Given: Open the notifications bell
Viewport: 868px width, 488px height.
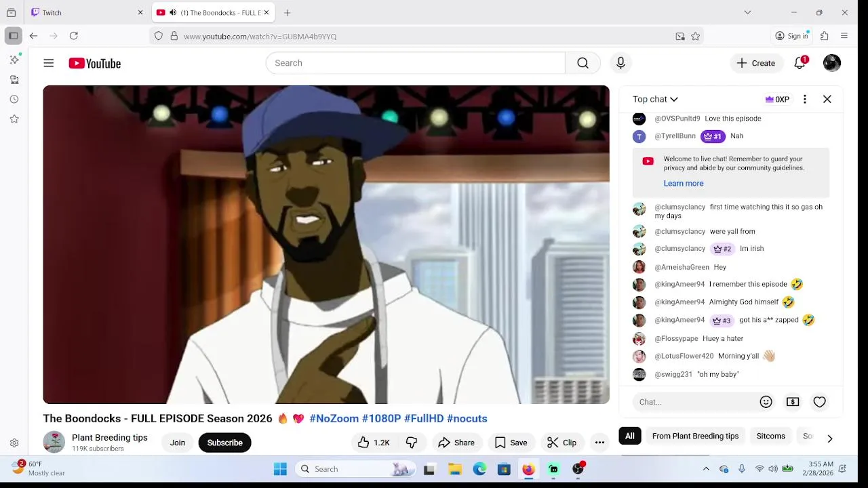Looking at the screenshot, I should click(x=800, y=63).
